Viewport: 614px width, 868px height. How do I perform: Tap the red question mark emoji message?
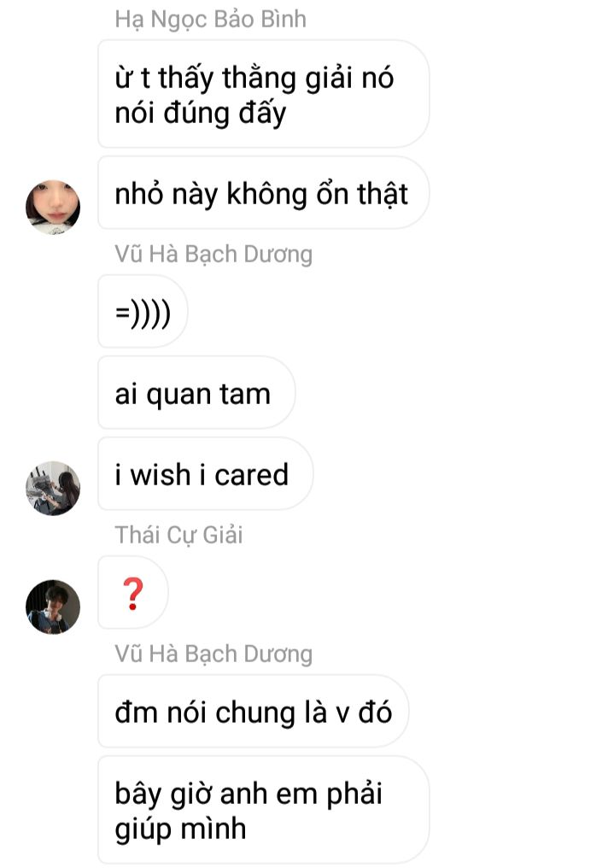click(x=132, y=593)
